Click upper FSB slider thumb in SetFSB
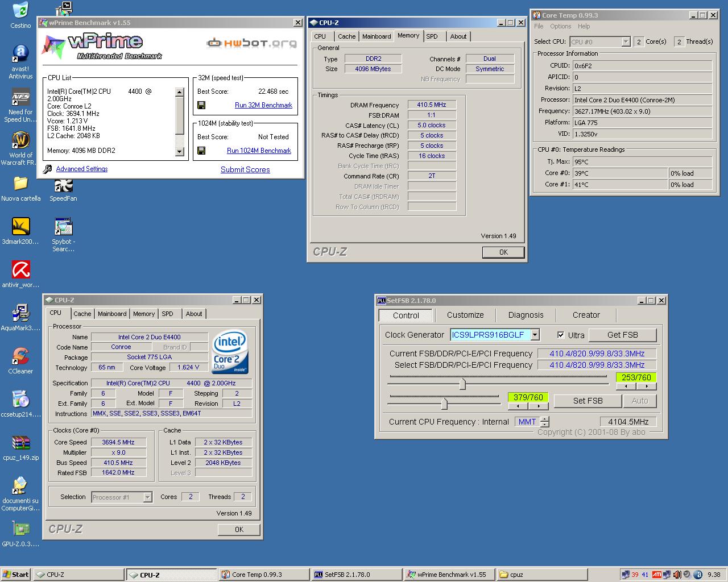This screenshot has height=582, width=728. pos(462,384)
